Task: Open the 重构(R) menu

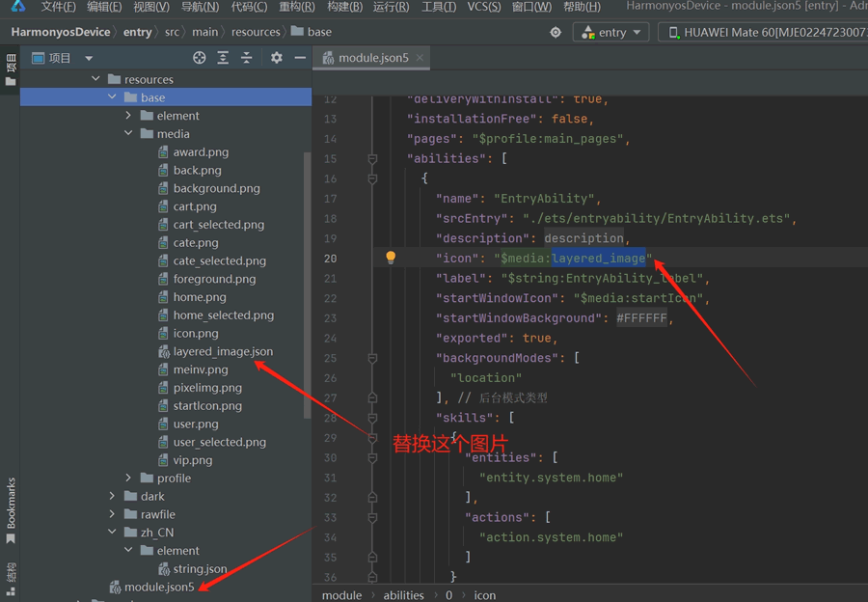Action: click(x=297, y=7)
